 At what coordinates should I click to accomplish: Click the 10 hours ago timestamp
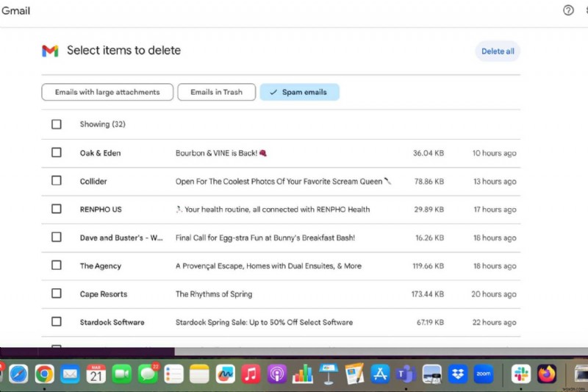(x=494, y=153)
